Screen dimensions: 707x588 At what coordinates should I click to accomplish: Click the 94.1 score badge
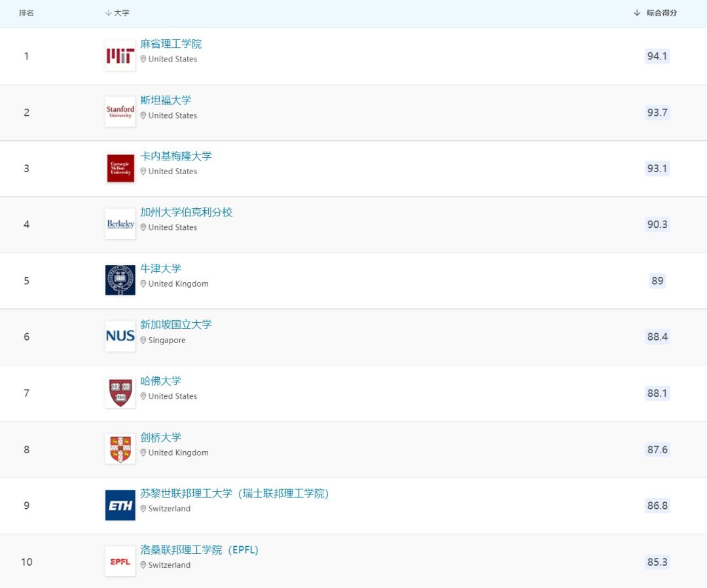(x=657, y=56)
